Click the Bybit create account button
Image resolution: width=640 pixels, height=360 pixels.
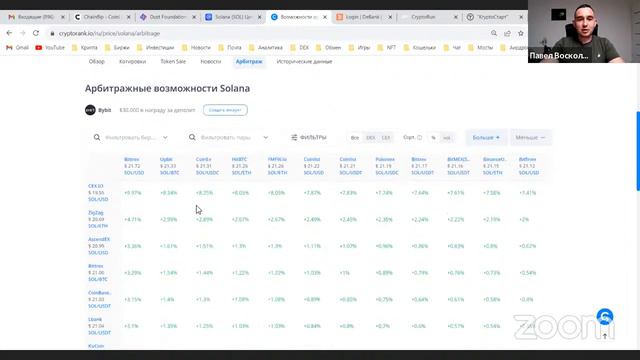pos(225,110)
